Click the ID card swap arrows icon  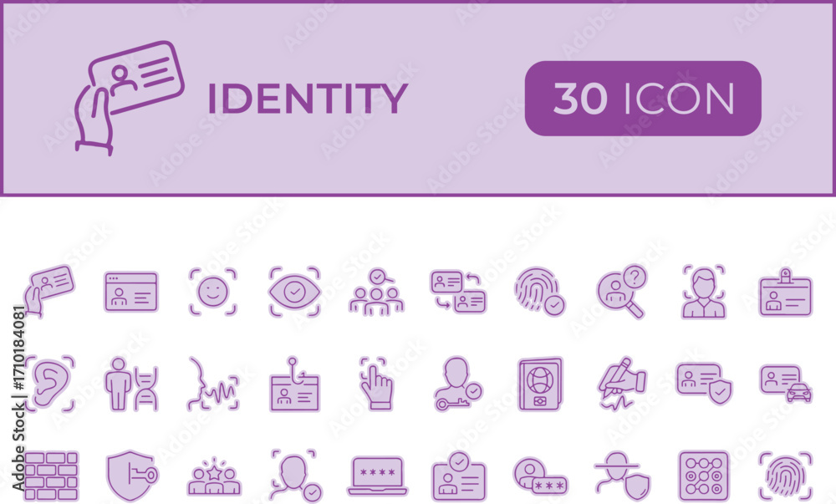(x=458, y=292)
